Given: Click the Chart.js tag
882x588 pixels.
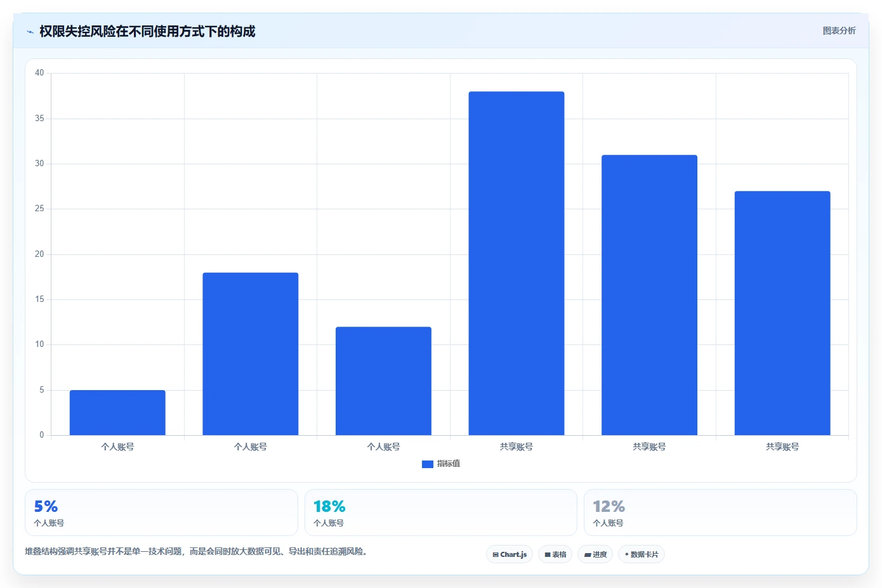Looking at the screenshot, I should pyautogui.click(x=510, y=554).
